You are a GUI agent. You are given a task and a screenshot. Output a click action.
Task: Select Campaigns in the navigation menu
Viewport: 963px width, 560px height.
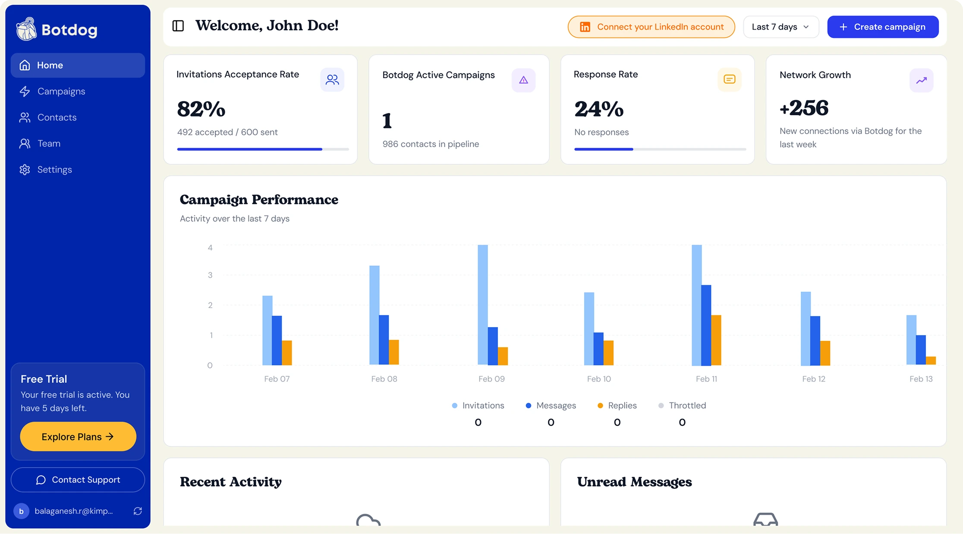[61, 91]
